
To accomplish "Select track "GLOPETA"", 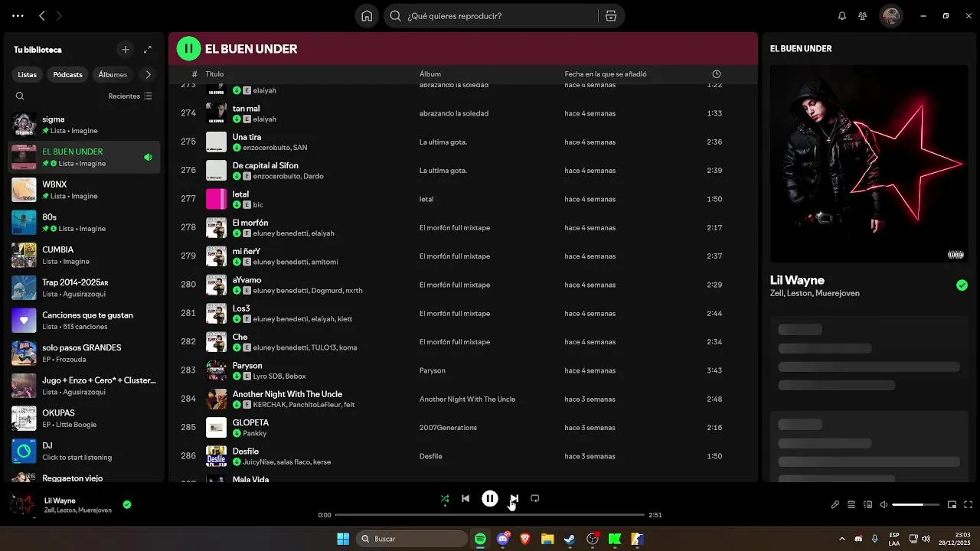I will 250,422.
